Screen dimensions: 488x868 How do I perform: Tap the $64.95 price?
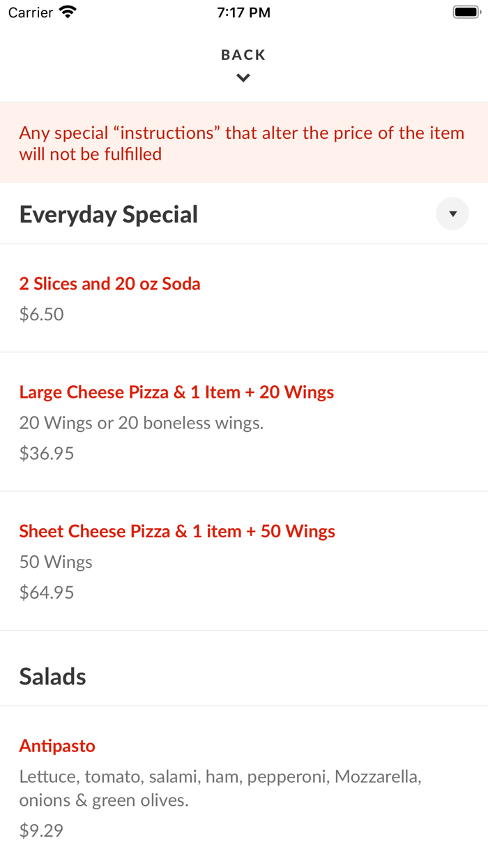tap(47, 592)
